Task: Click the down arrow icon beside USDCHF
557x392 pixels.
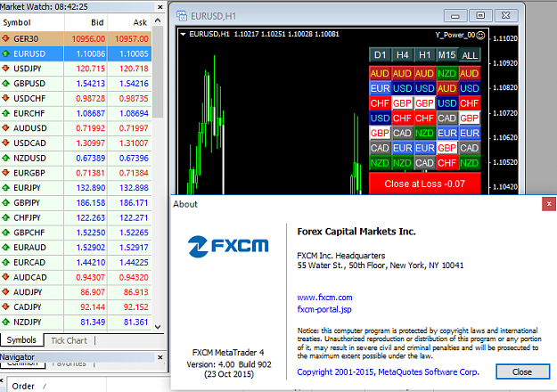Action: tap(5, 98)
